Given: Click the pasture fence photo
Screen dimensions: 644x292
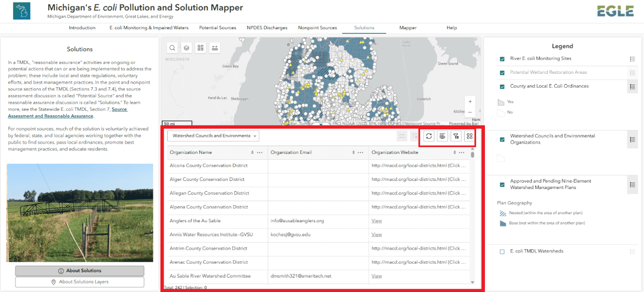Looking at the screenshot, I should (80, 212).
